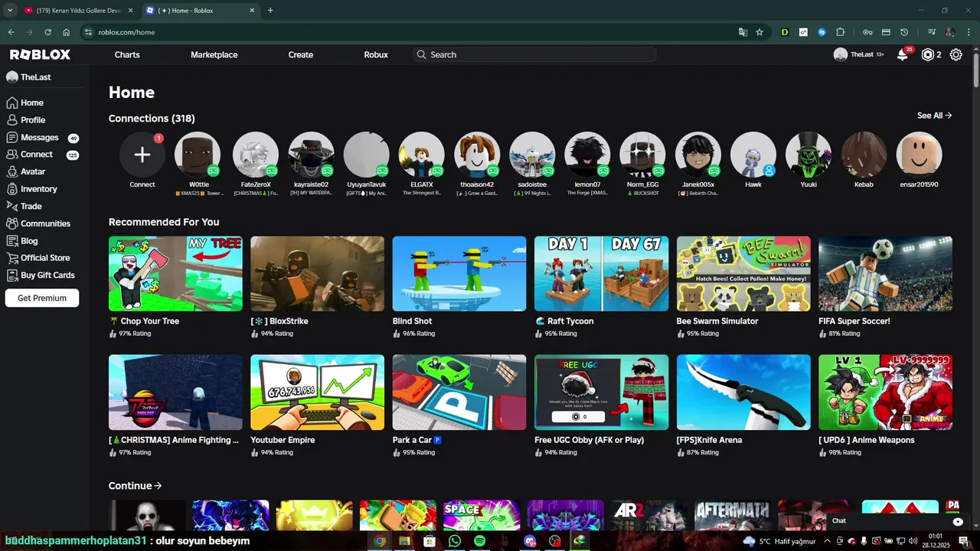Open the Anime Weapons game thumbnail
Viewport: 980px width, 551px height.
[885, 393]
